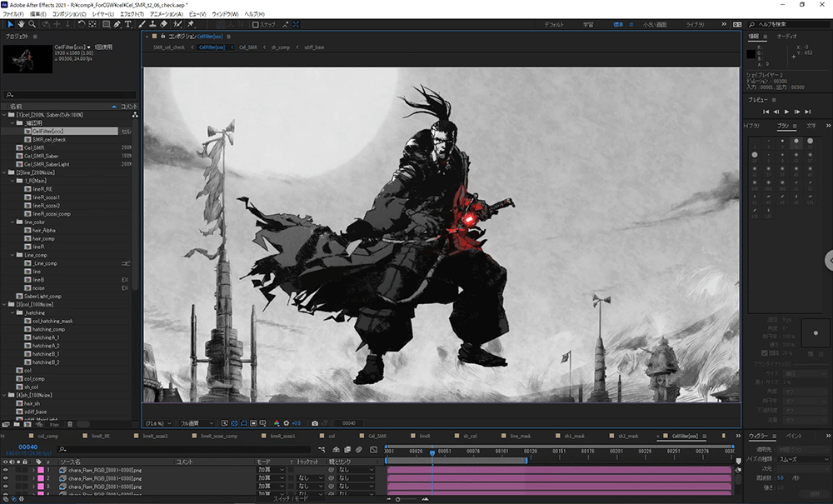Select the Clone Stamp tool
This screenshot has height=504, width=833.
tap(152, 24)
